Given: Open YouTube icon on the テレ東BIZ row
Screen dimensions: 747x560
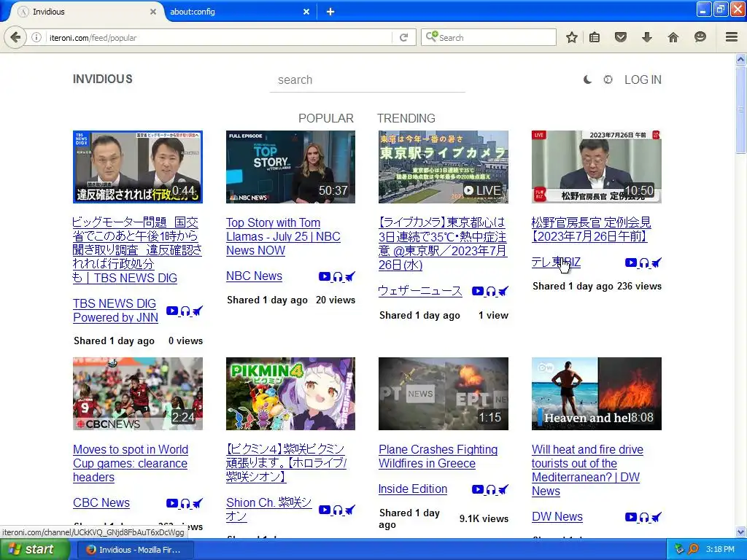Looking at the screenshot, I should click(x=631, y=262).
